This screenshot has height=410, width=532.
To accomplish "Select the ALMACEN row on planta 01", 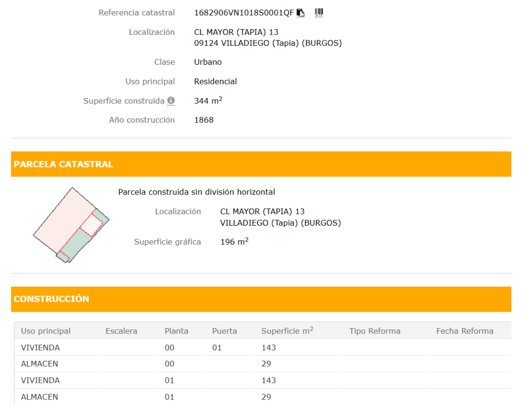I will coord(39,397).
